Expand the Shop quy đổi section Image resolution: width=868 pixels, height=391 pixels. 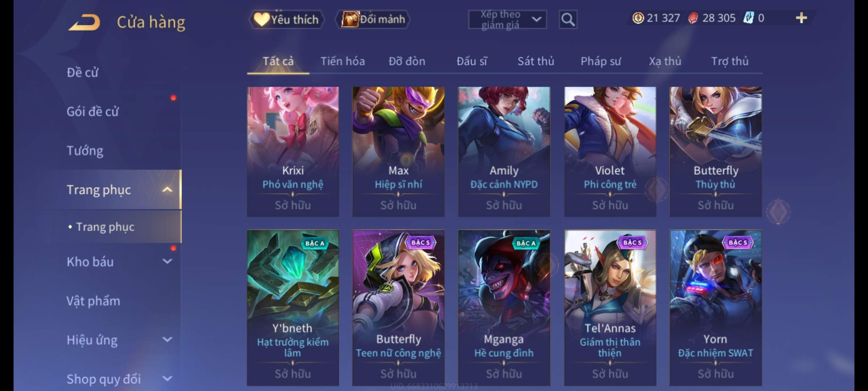(x=167, y=378)
